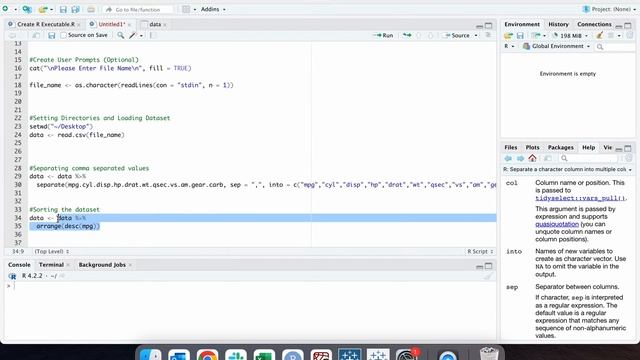Image resolution: width=640 pixels, height=360 pixels.
Task: Click the Open File folder icon
Action: point(42,9)
